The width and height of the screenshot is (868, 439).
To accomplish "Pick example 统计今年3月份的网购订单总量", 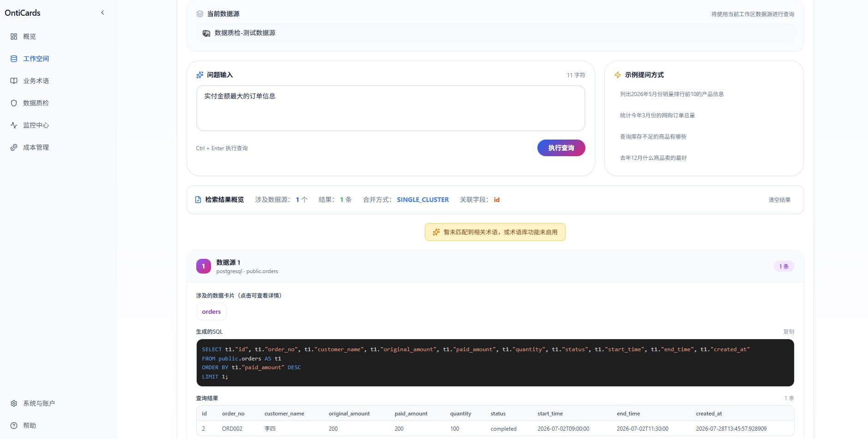I will (x=657, y=116).
